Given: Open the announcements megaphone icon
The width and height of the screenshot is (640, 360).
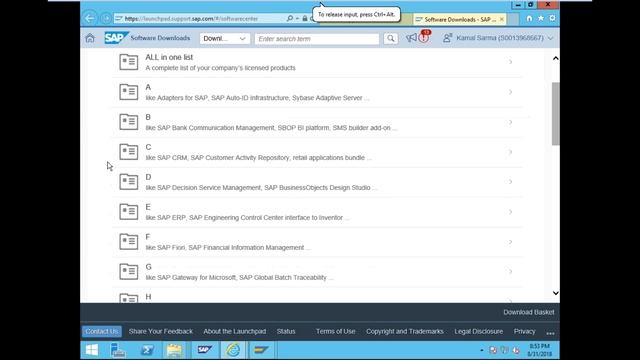Looking at the screenshot, I should pos(411,38).
